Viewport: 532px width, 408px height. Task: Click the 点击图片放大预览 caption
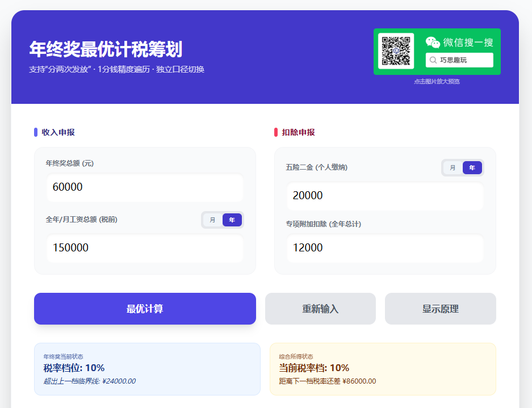tap(437, 82)
